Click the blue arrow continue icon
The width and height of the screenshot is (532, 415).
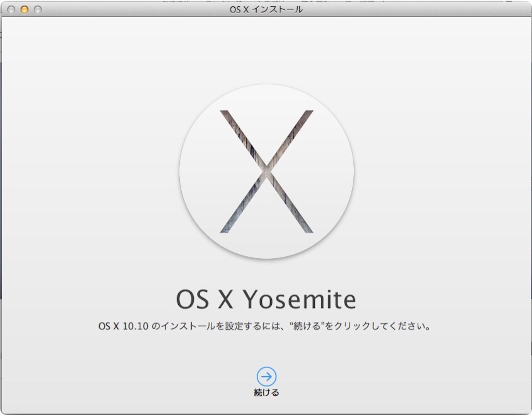[267, 377]
